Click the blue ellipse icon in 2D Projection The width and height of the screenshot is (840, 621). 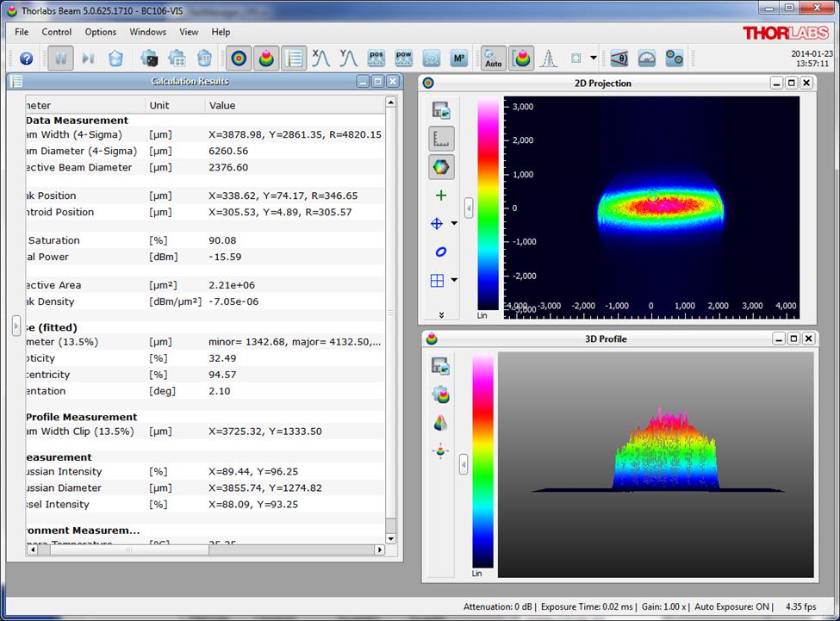click(441, 252)
